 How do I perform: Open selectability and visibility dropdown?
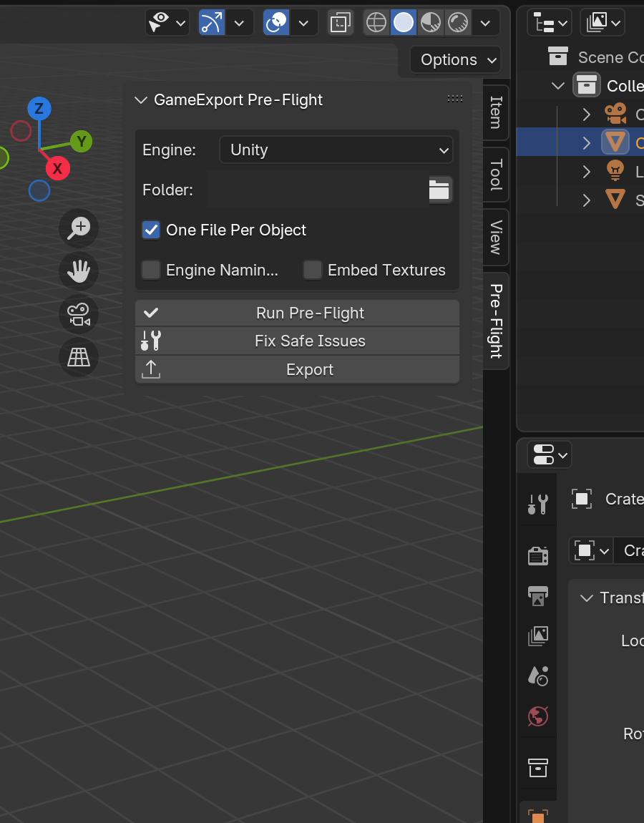(167, 23)
